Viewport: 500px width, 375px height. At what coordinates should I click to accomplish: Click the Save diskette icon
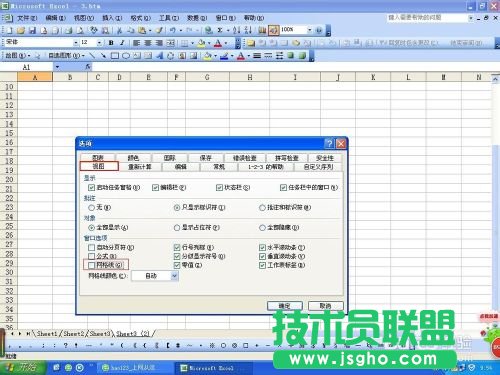pyautogui.click(x=32, y=30)
